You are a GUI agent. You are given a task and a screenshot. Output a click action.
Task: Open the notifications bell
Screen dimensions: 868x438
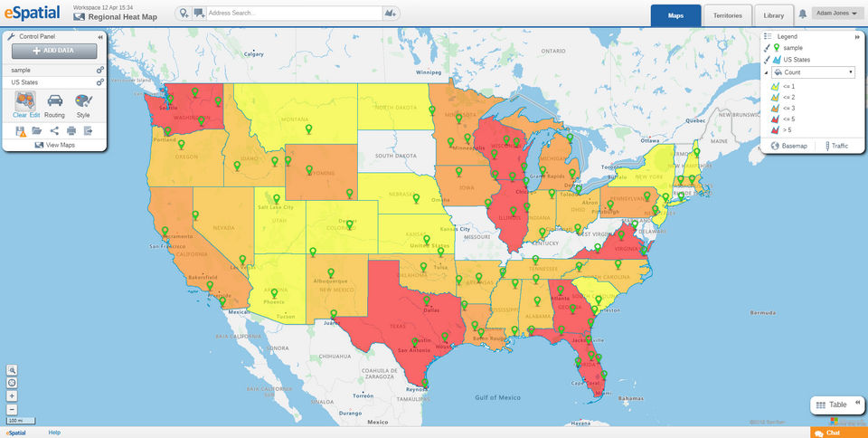coord(802,15)
